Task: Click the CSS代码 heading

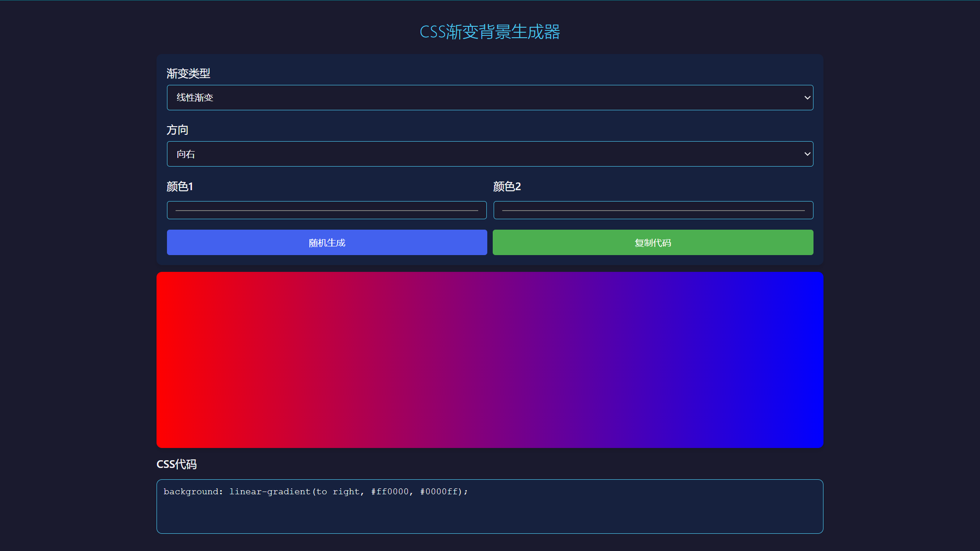Action: pos(177,464)
